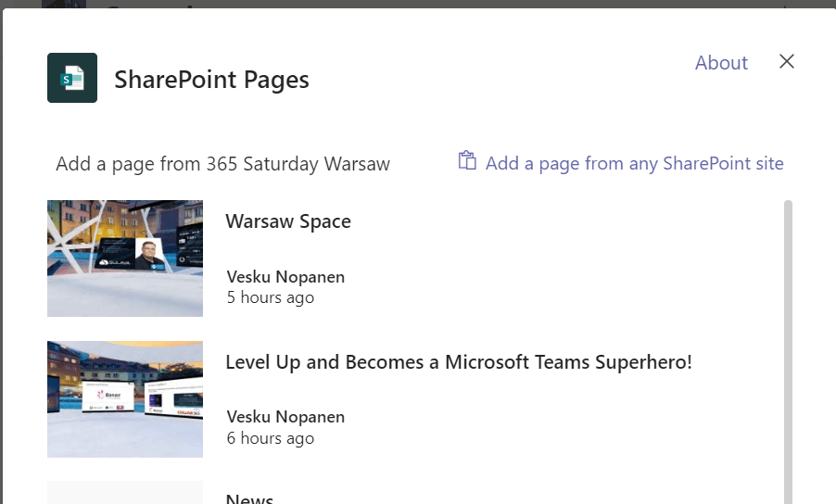Select the Warsaw Space page thumbnail
Screen dimensions: 836x504
[x=125, y=258]
